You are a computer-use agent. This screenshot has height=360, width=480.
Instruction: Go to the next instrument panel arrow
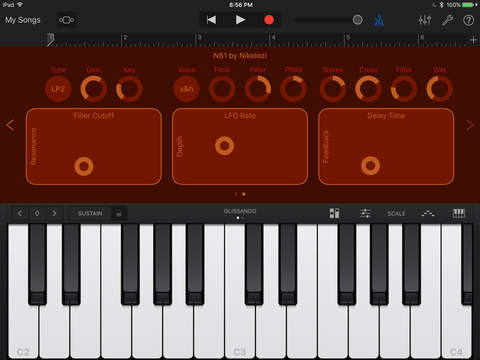point(470,125)
